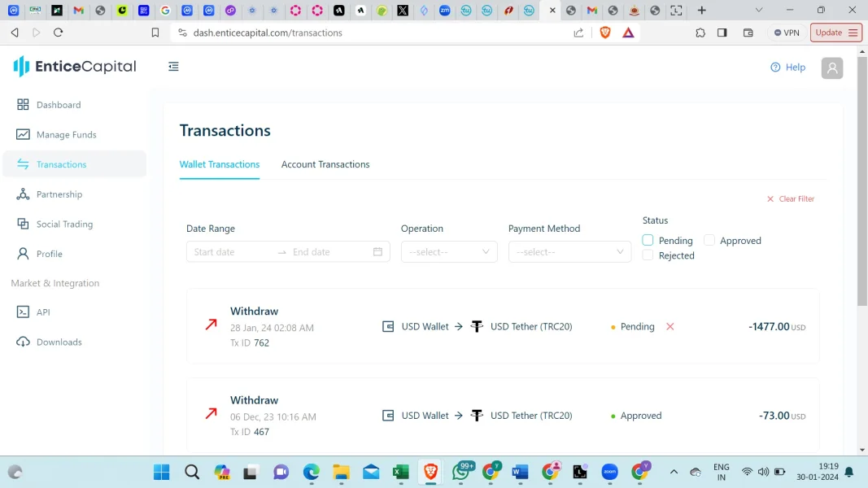This screenshot has width=868, height=488.
Task: Click the End date field
Action: pyautogui.click(x=329, y=252)
